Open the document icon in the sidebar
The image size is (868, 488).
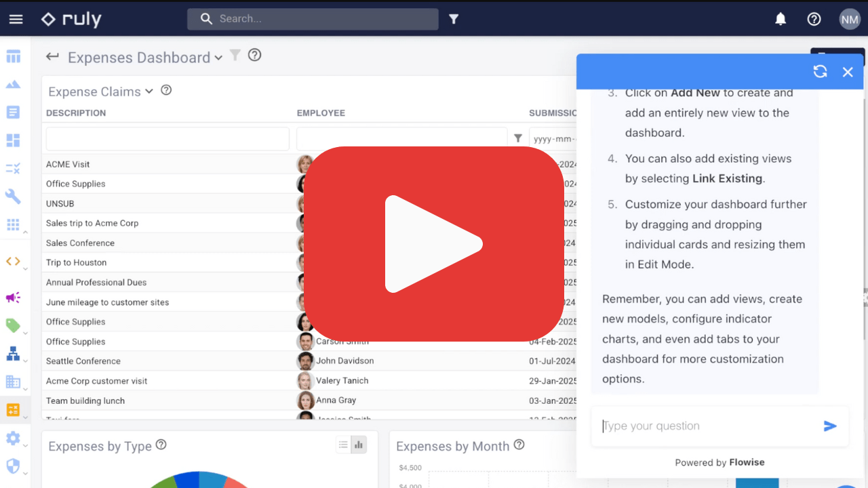coord(13,113)
